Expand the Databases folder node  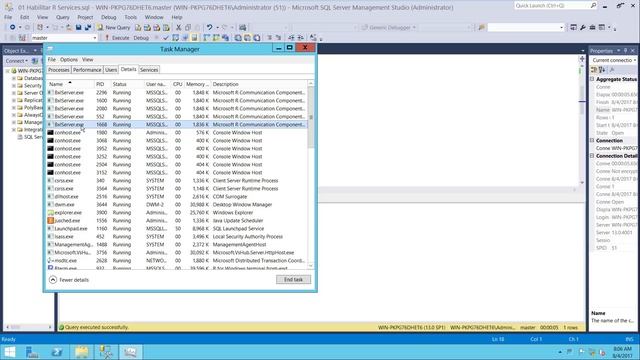[x=14, y=78]
